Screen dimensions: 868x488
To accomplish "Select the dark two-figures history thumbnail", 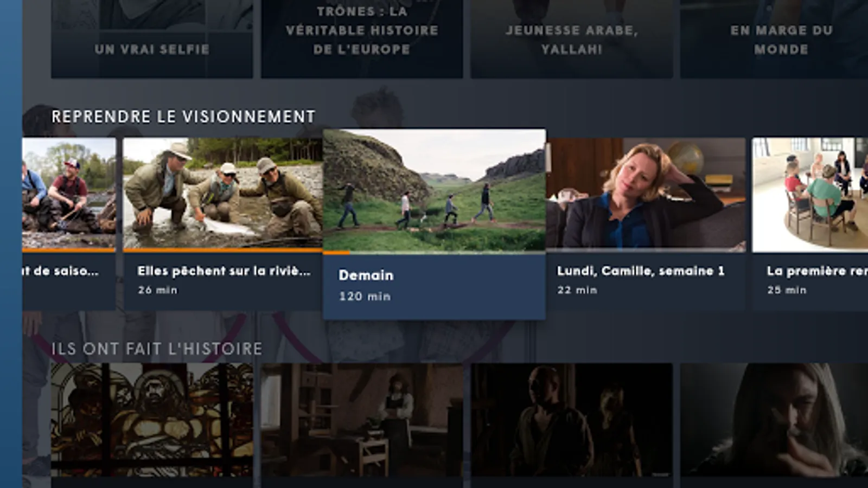I will click(571, 420).
